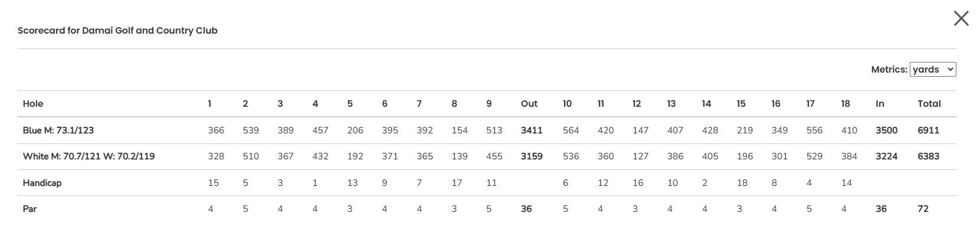Viewport: 980px width, 239px height.
Task: Click Blue tee hole 10 yardage 564
Action: [571, 130]
